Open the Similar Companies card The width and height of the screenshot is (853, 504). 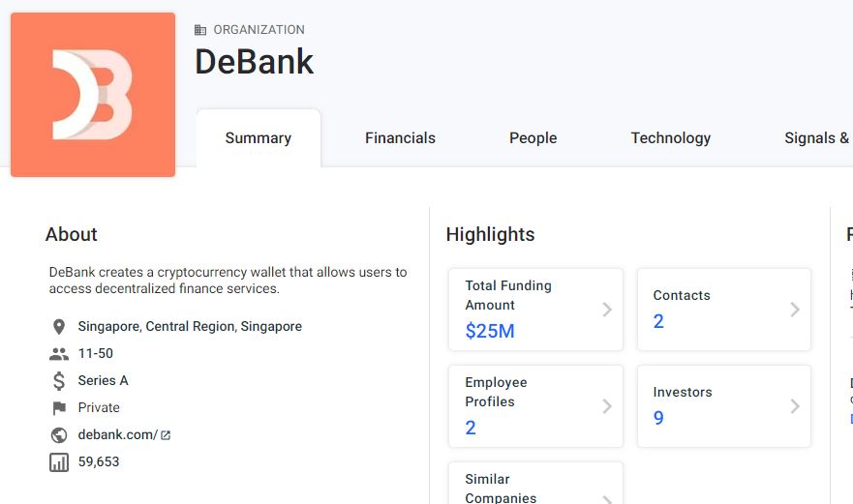(535, 483)
